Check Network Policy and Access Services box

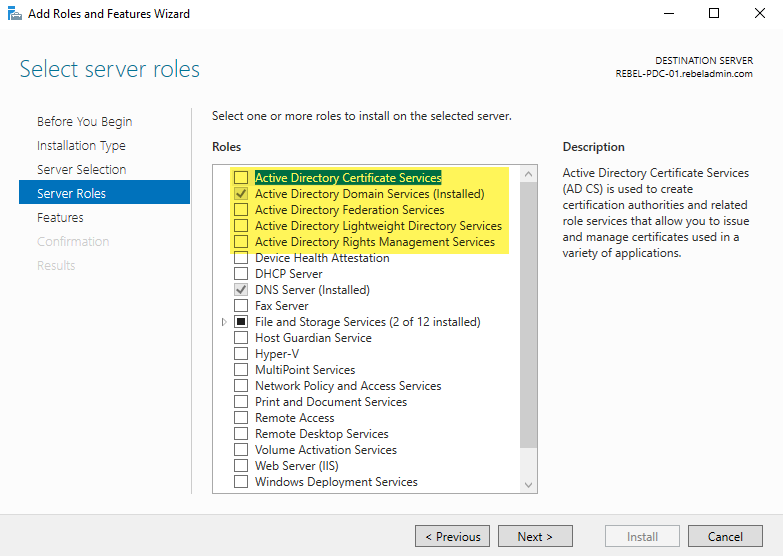[x=241, y=386]
